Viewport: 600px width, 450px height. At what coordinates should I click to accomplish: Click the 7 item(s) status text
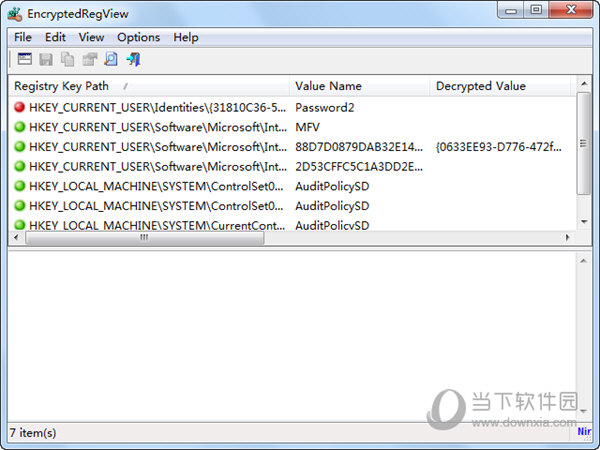[33, 433]
